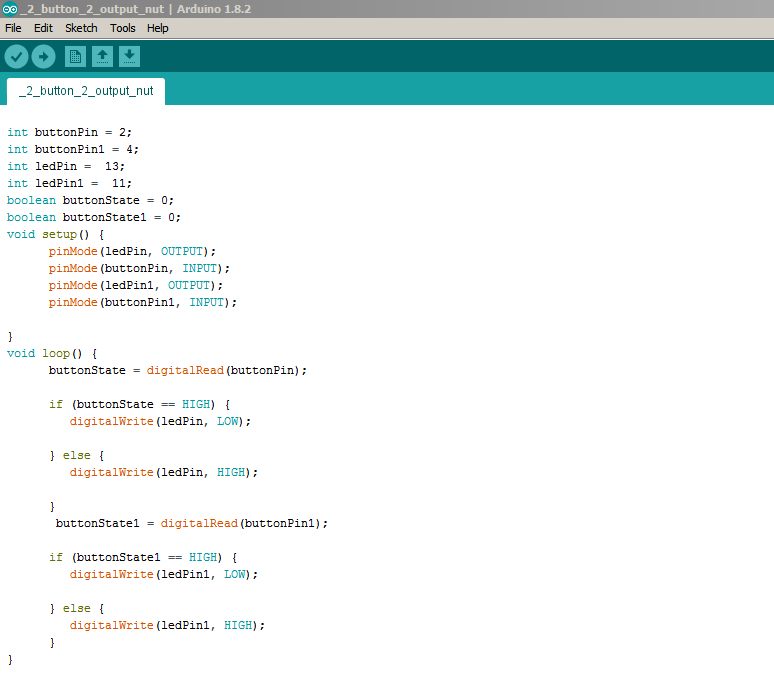Click 'pinMode(ledPin1, OUTPUT);' line
The height and width of the screenshot is (674, 774).
(x=136, y=285)
